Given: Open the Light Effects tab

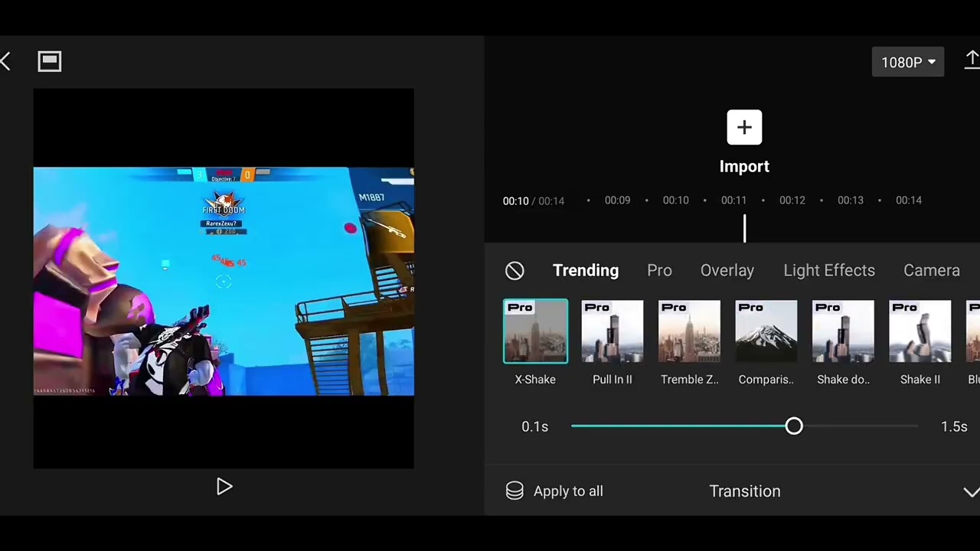Looking at the screenshot, I should point(829,270).
